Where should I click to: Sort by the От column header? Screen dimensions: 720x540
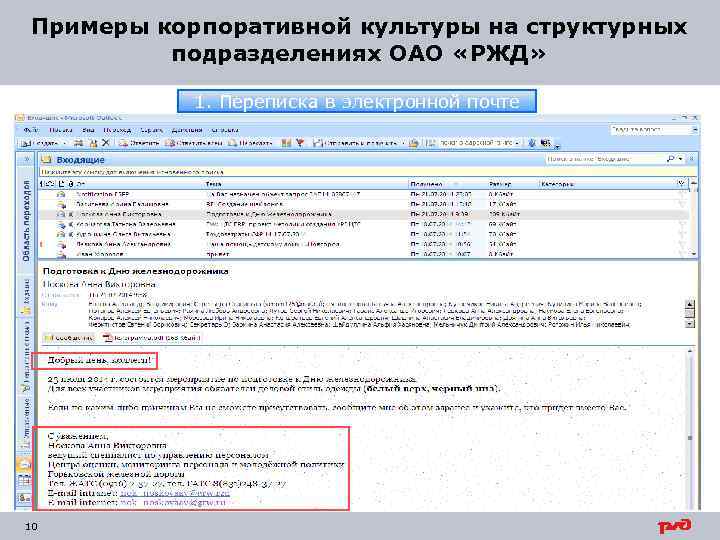point(81,184)
